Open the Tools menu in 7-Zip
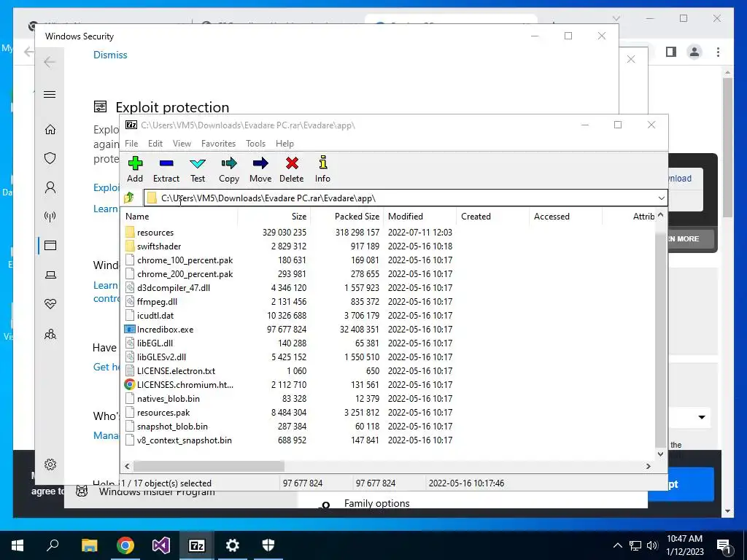747x560 pixels. tap(255, 144)
